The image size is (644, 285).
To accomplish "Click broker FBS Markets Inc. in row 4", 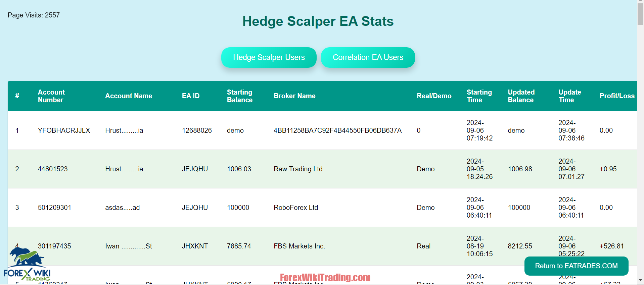I will pos(299,246).
